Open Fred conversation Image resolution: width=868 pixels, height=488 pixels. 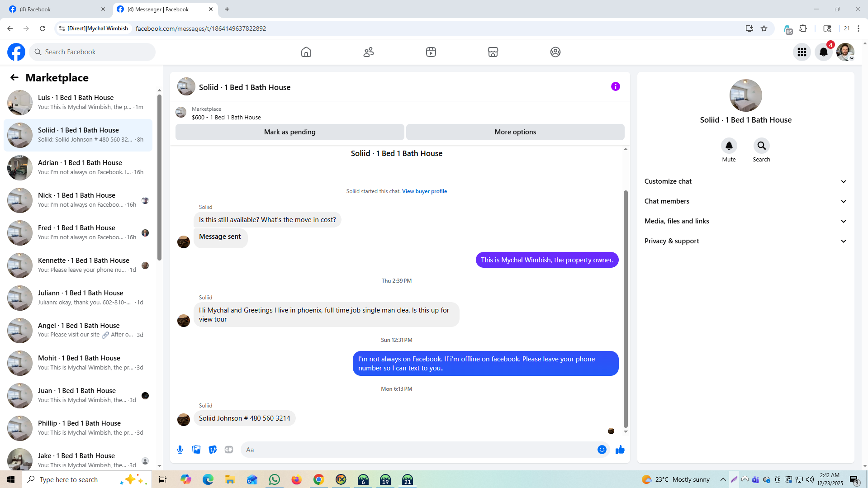point(78,233)
